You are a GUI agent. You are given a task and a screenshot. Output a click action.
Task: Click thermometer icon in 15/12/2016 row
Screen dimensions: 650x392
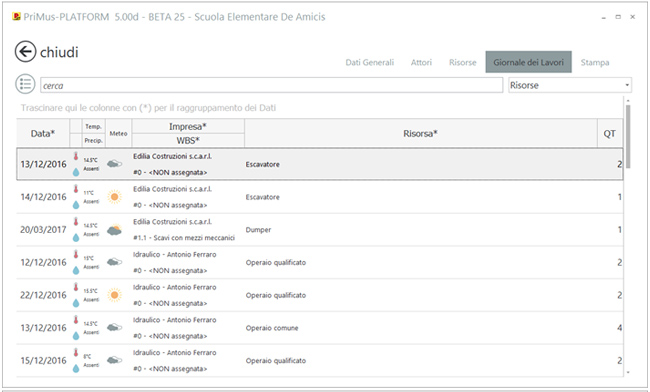click(x=76, y=353)
